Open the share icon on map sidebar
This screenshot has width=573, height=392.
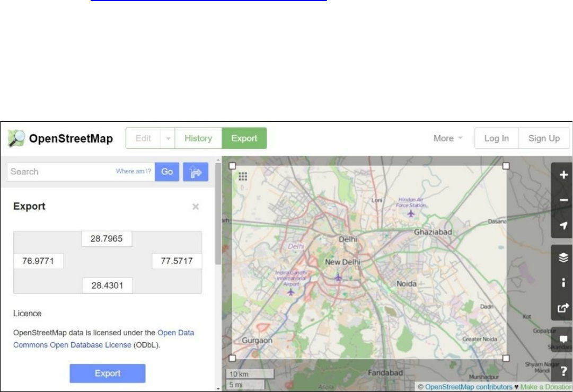(563, 308)
